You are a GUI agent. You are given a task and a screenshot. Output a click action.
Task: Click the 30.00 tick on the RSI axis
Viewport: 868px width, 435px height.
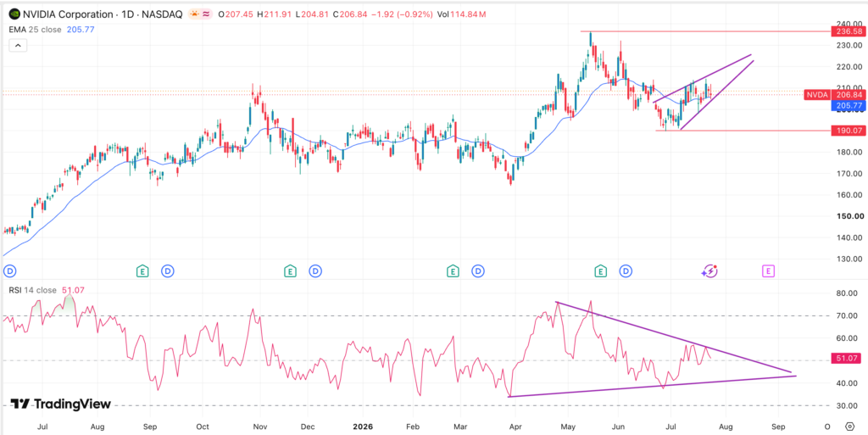(849, 405)
